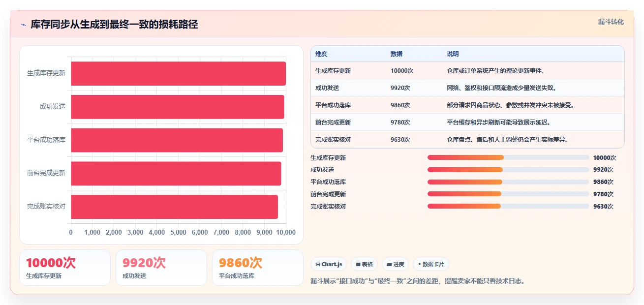The height and width of the screenshot is (305, 644).
Task: Click the 平台成功落库 bar in chart
Action: click(177, 140)
